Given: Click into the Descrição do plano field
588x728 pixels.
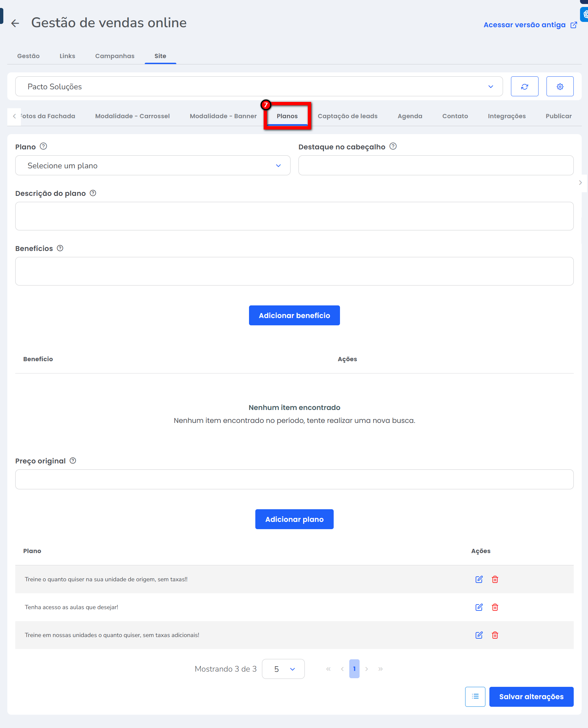Looking at the screenshot, I should click(x=294, y=216).
